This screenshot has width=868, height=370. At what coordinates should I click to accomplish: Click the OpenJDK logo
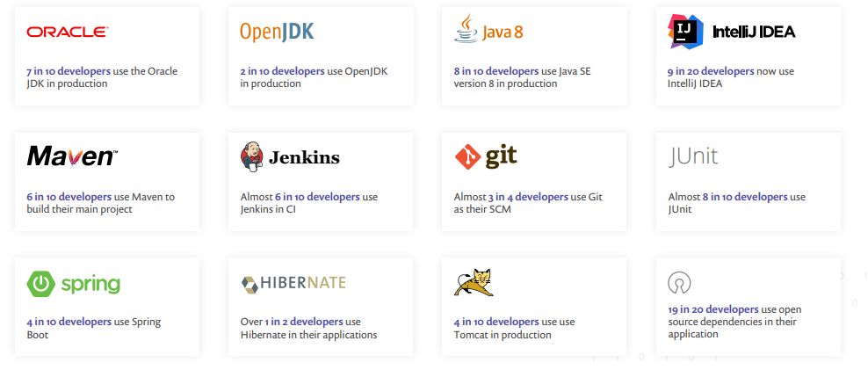coord(277,33)
